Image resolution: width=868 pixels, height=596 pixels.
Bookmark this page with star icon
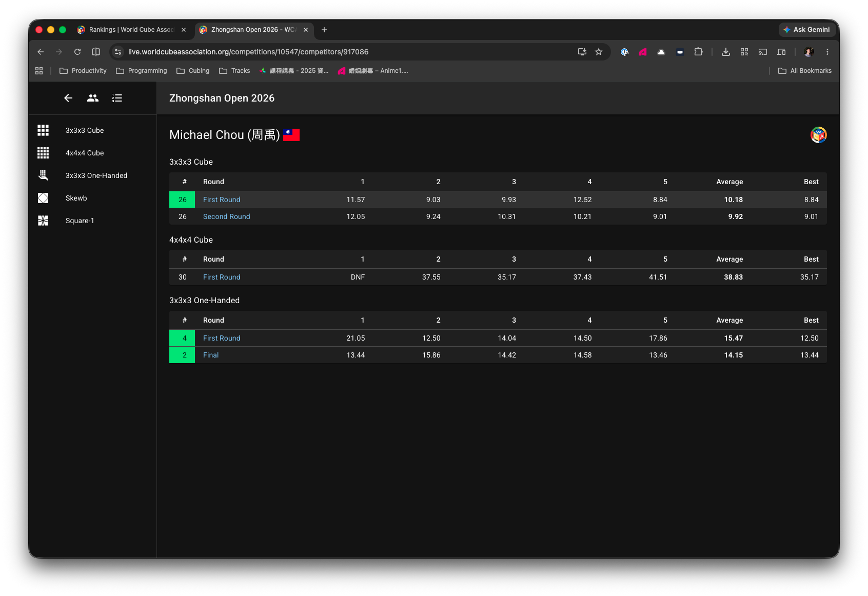[x=599, y=52]
